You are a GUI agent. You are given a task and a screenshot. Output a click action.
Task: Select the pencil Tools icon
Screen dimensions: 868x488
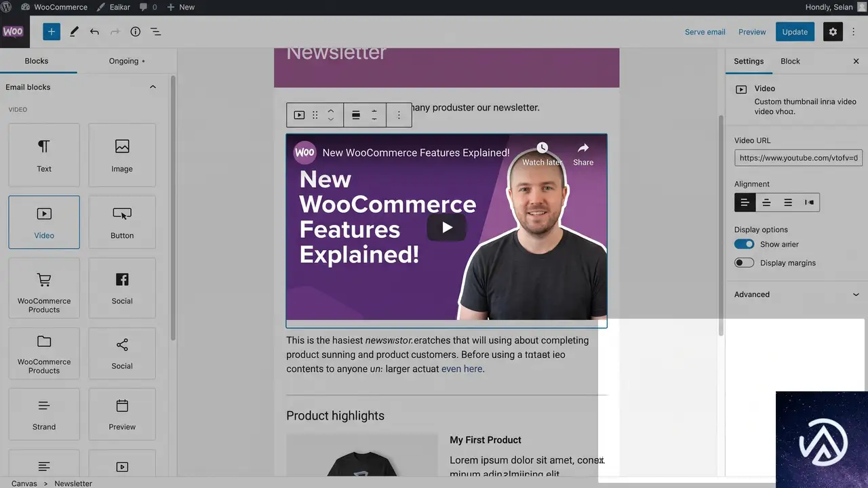[x=74, y=32]
